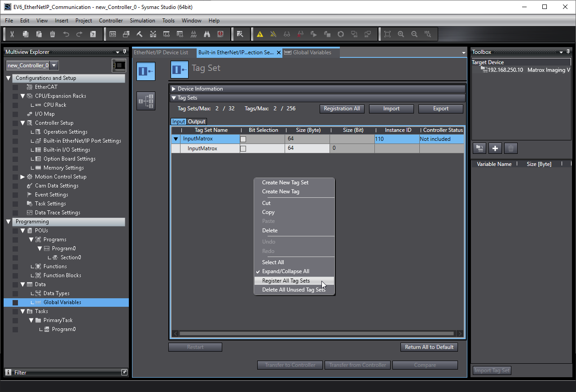The height and width of the screenshot is (392, 576).
Task: Toggle Expand/Collapse All in context menu
Action: pyautogui.click(x=285, y=271)
